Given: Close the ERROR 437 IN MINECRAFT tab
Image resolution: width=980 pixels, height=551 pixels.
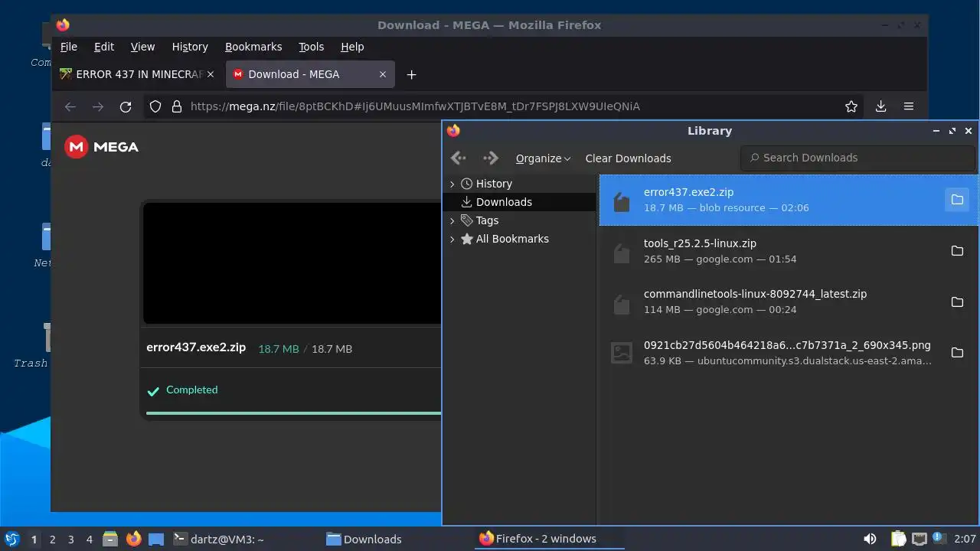Looking at the screenshot, I should (211, 74).
